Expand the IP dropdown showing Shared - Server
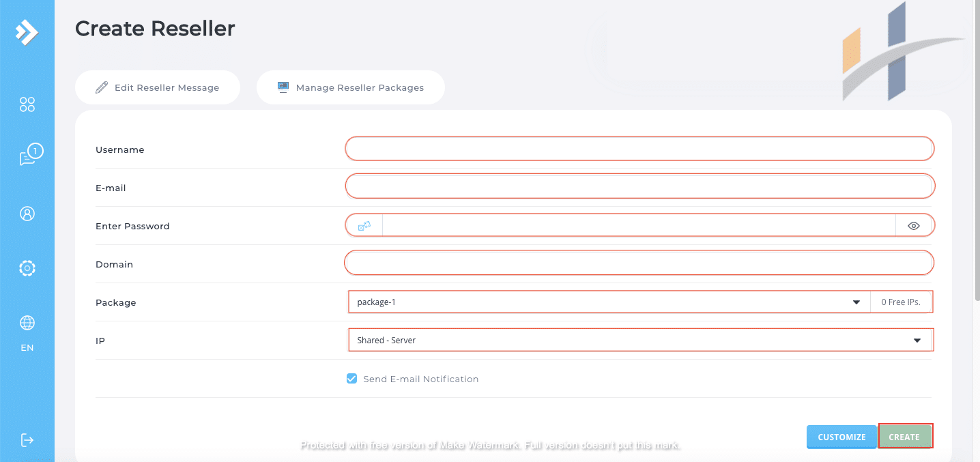Viewport: 980px width, 462px height. pyautogui.click(x=640, y=339)
